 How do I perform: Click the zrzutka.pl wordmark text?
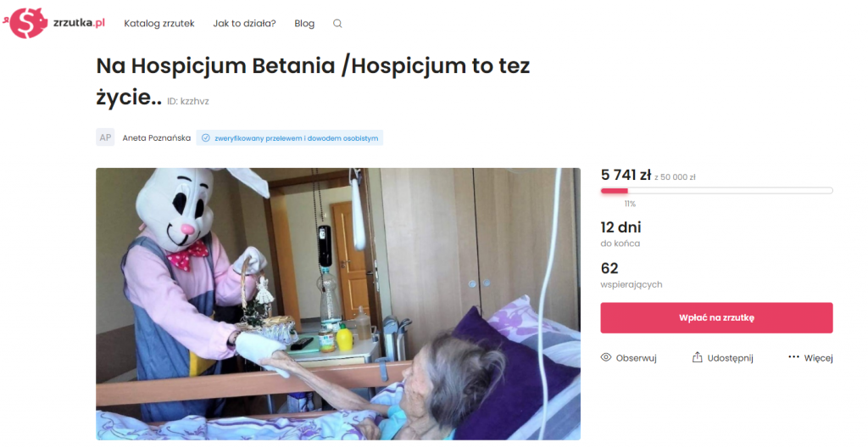[x=79, y=23]
